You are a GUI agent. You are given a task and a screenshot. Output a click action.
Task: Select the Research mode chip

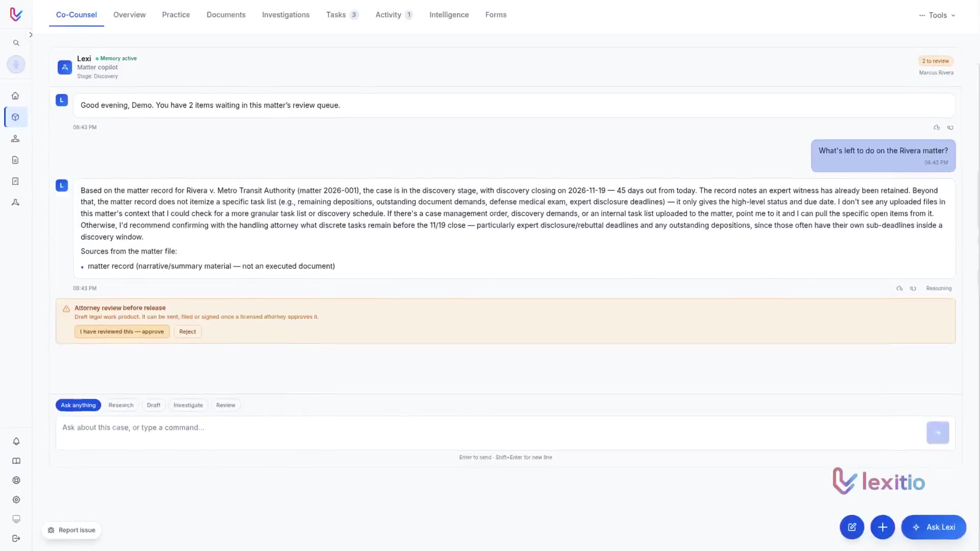tap(121, 405)
